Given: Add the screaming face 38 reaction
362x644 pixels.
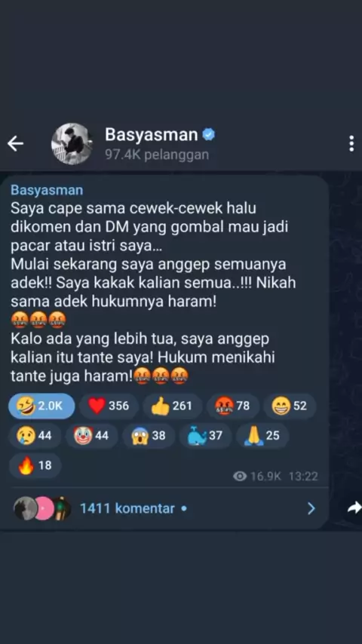Looking at the screenshot, I should (149, 435).
